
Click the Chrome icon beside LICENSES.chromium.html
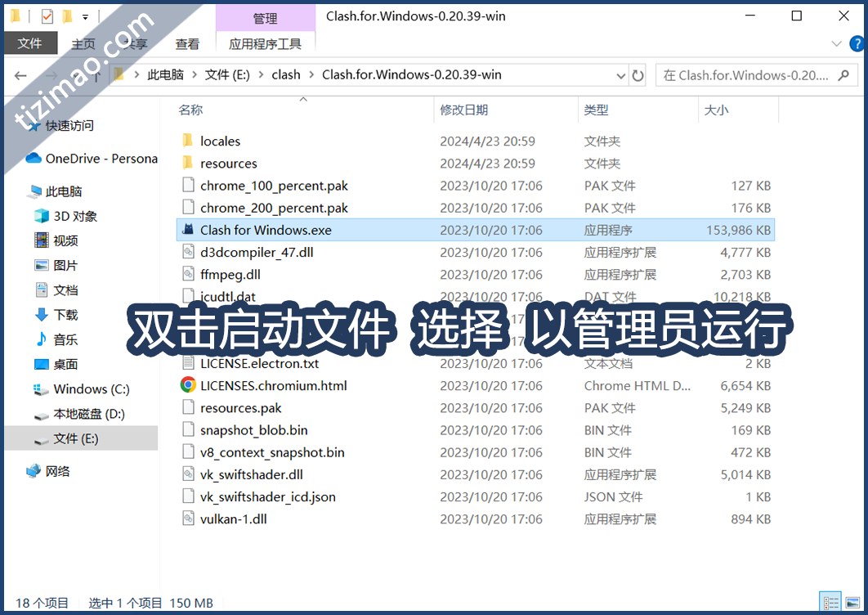[x=188, y=385]
